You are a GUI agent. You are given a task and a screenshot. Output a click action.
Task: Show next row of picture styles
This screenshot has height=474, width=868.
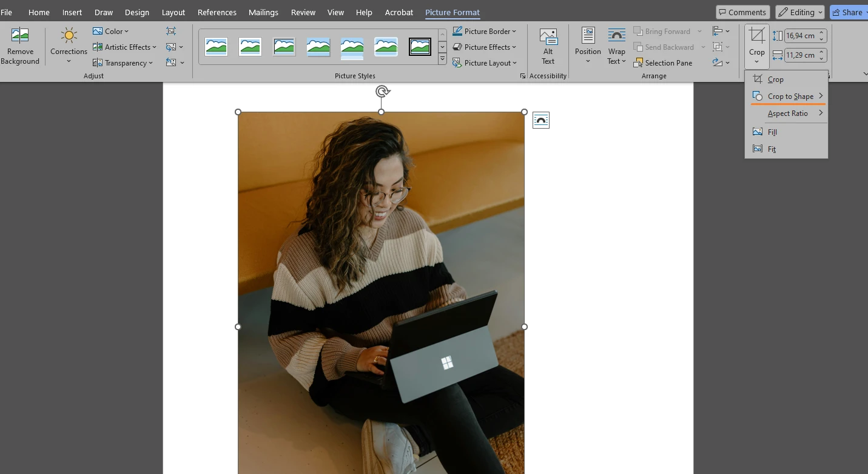[x=442, y=46]
